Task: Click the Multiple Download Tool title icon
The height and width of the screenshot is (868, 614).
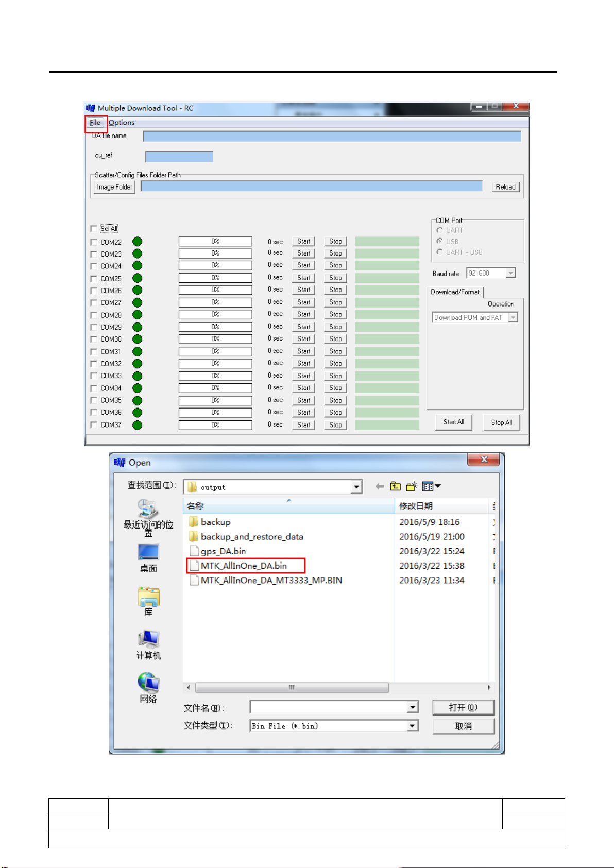Action: (91, 108)
